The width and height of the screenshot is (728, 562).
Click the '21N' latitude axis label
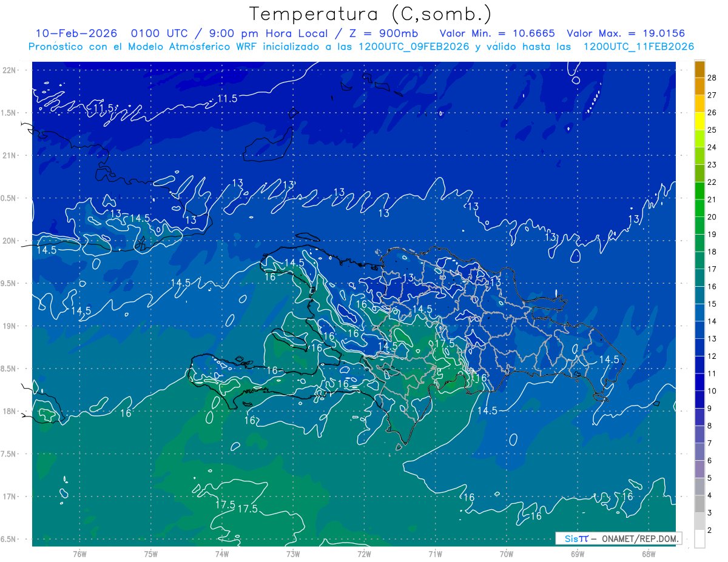(8, 156)
